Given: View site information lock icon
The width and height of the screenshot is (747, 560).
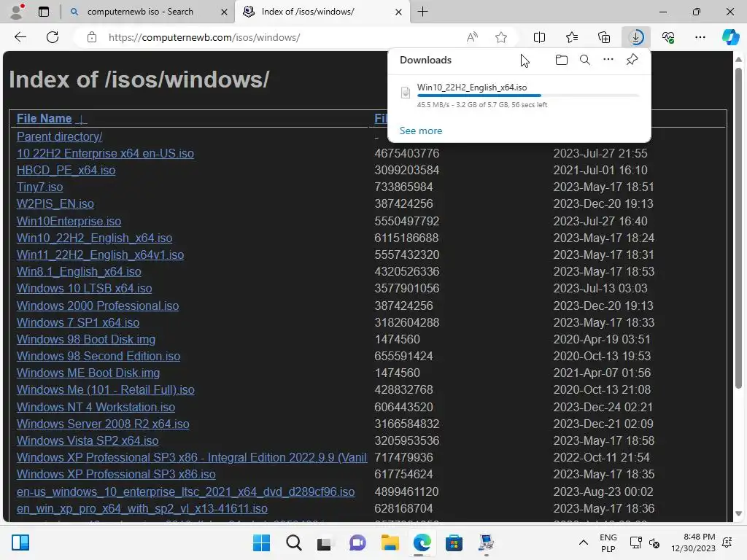Looking at the screenshot, I should (x=92, y=37).
